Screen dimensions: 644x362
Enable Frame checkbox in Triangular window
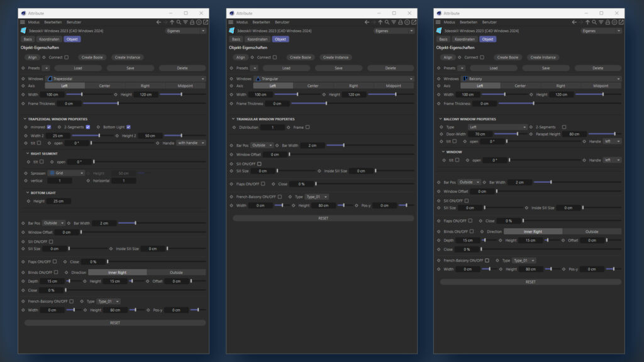click(x=308, y=127)
